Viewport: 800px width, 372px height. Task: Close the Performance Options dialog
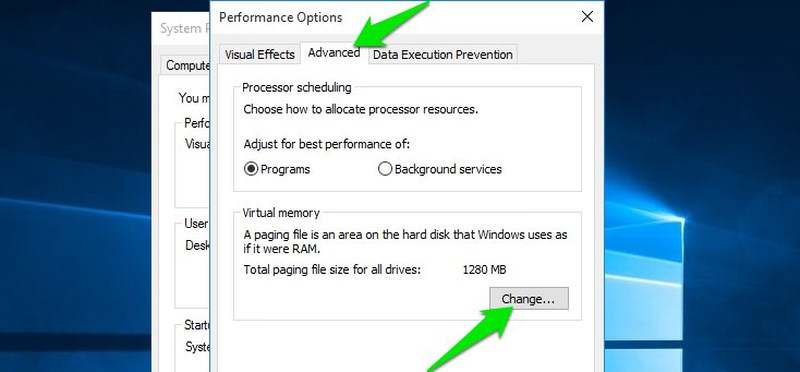point(587,17)
